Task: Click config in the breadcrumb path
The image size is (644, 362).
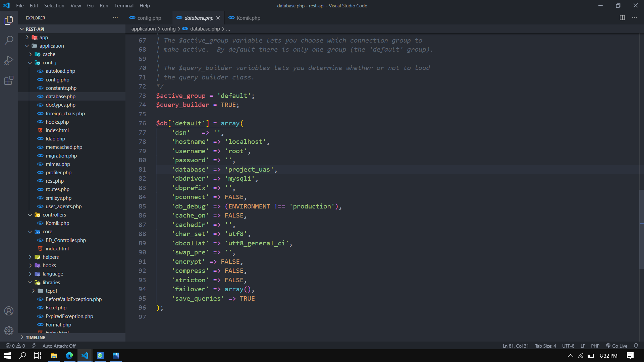Action: point(169,29)
